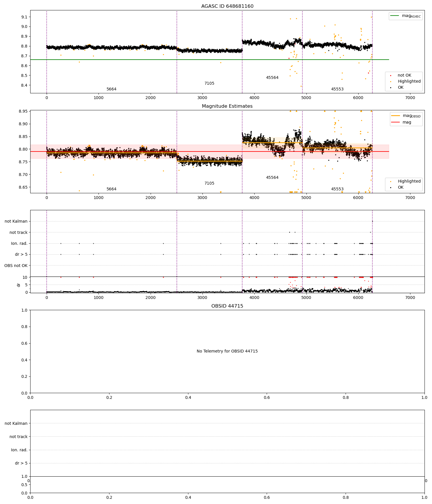The image size is (432, 504).
Task: Click OBSID label 5664 in the top plot
Action: click(111, 89)
